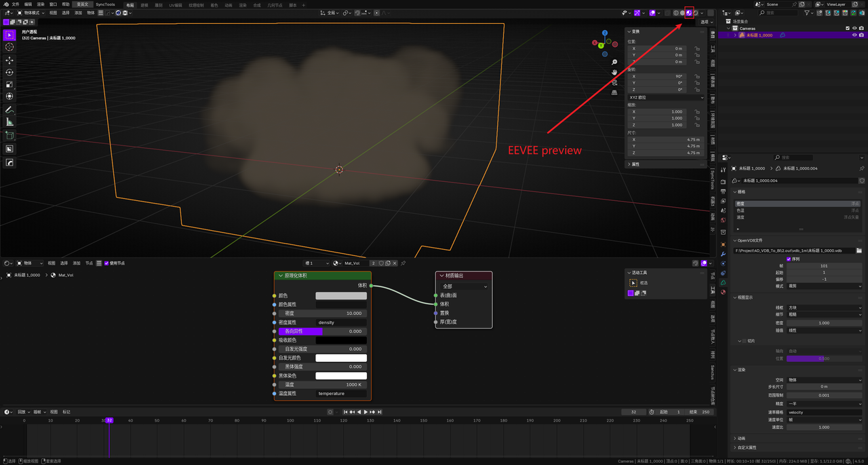The height and width of the screenshot is (465, 868).
Task: Switch to the 几何节点 workspace tab
Action: pyautogui.click(x=275, y=5)
